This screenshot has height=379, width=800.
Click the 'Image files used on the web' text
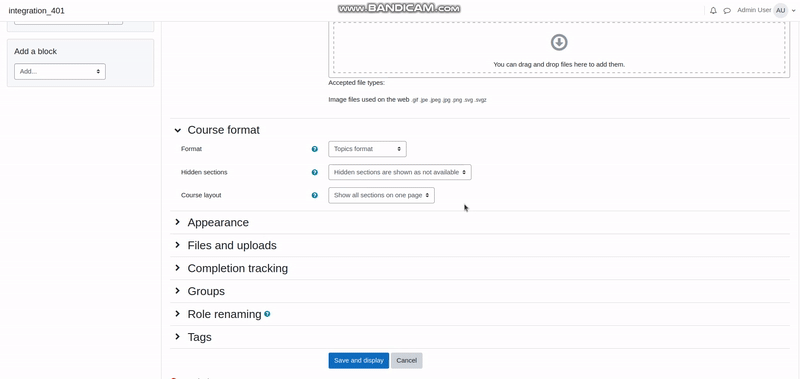(369, 100)
